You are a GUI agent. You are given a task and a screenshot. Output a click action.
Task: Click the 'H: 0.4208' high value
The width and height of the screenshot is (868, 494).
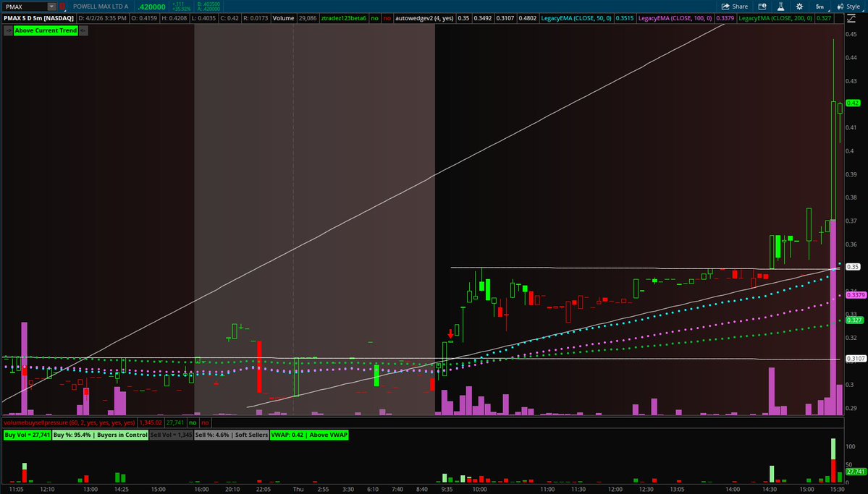[x=174, y=18]
